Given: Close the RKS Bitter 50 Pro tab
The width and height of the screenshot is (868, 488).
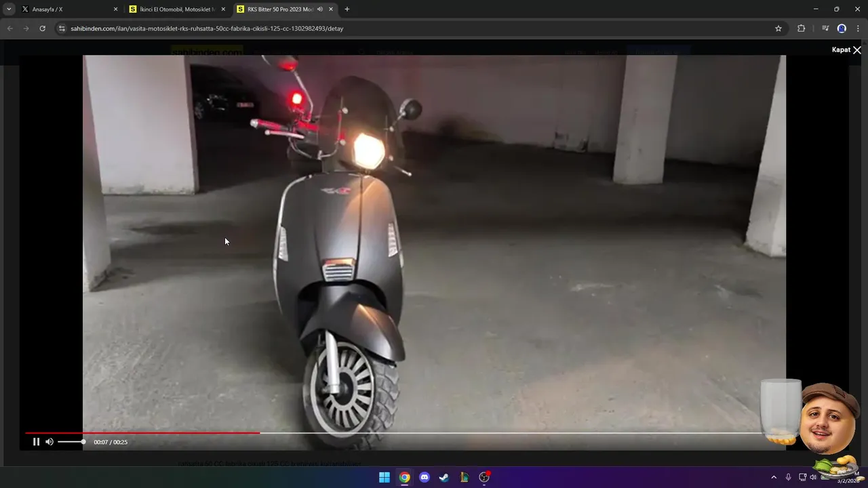Looking at the screenshot, I should (x=331, y=9).
